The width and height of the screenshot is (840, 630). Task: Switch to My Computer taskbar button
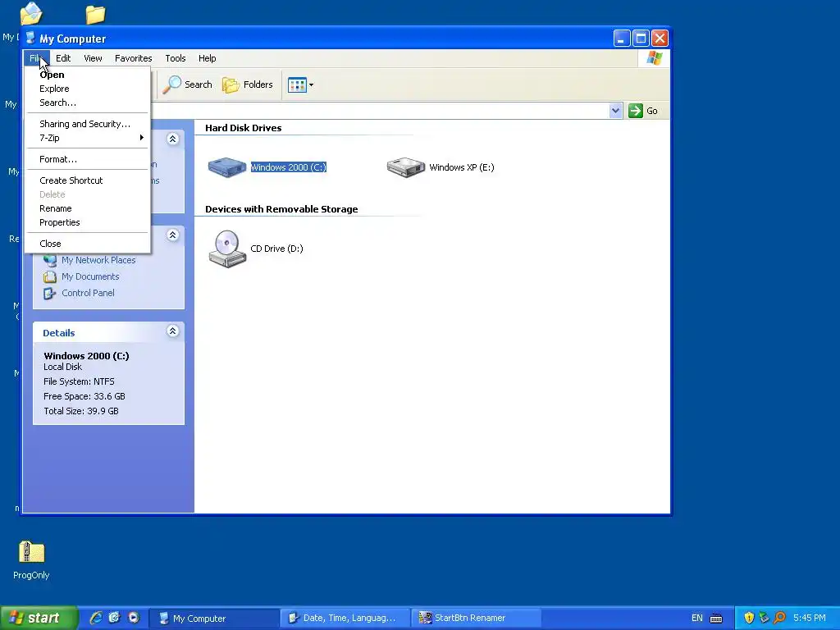click(213, 619)
